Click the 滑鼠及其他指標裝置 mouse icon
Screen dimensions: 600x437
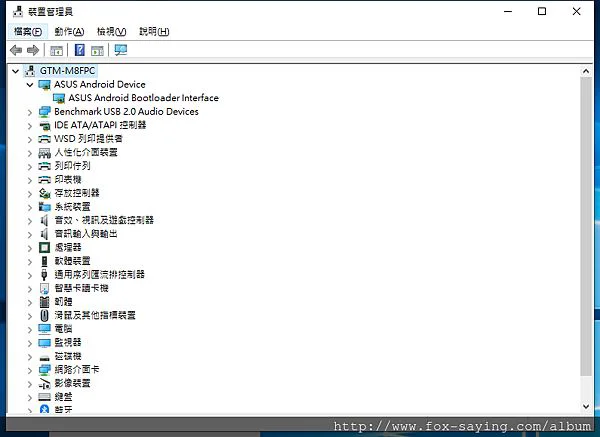pos(44,315)
